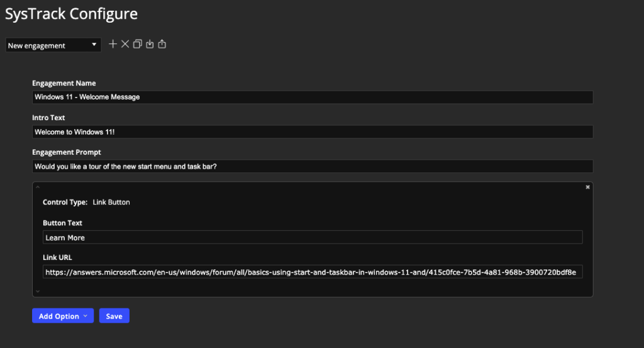Click the Intro Text label

tap(48, 118)
